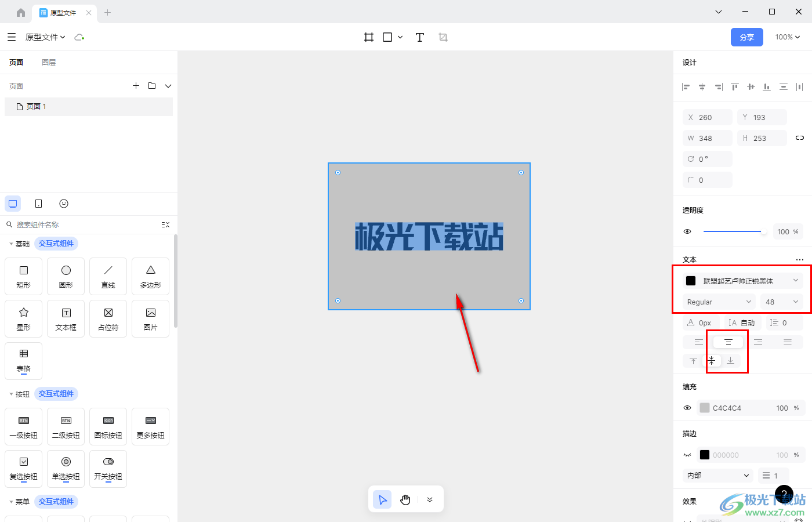
Task: Collapse the 菜单 component group
Action: [x=11, y=502]
